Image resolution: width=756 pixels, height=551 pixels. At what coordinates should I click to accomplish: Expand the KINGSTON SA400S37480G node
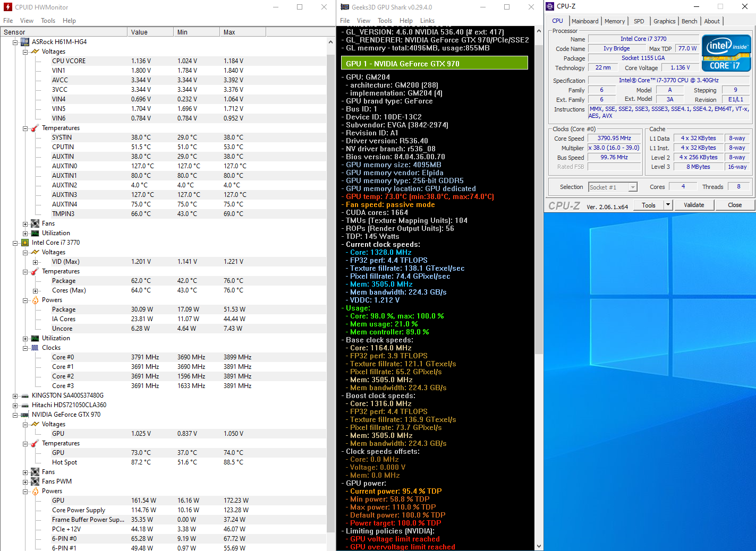(x=15, y=395)
